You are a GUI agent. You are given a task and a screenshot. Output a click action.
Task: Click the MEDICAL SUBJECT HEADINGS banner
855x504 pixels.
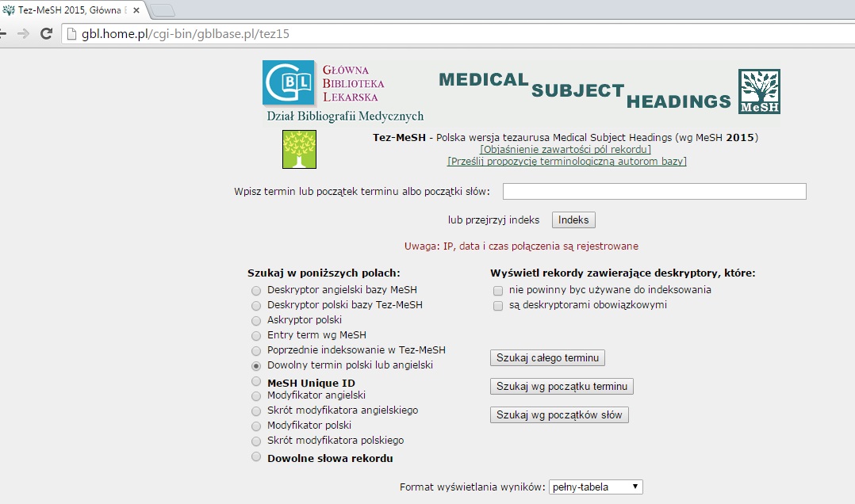(585, 90)
